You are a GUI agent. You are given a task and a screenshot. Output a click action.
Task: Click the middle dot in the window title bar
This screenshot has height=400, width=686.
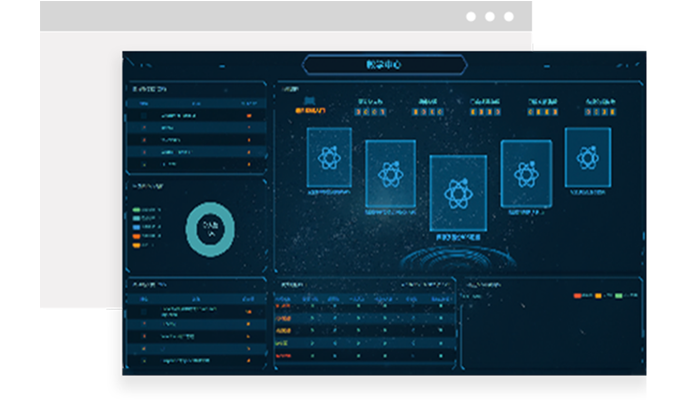click(489, 17)
